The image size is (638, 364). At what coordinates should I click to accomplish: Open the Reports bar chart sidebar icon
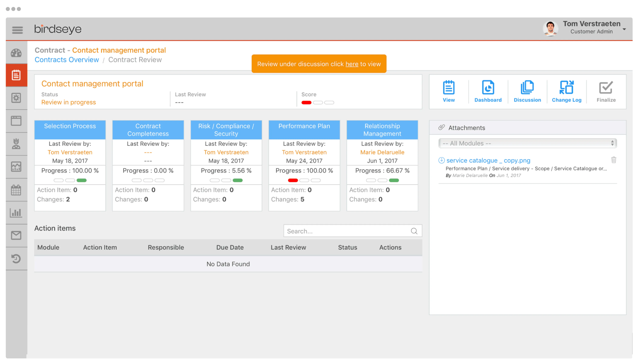coord(16,213)
